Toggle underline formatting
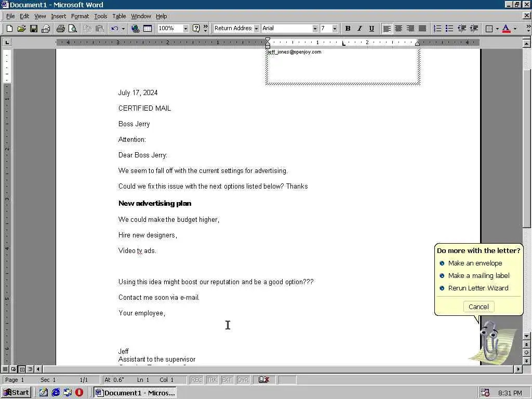Viewport: 532px width, 399px height. tap(371, 29)
